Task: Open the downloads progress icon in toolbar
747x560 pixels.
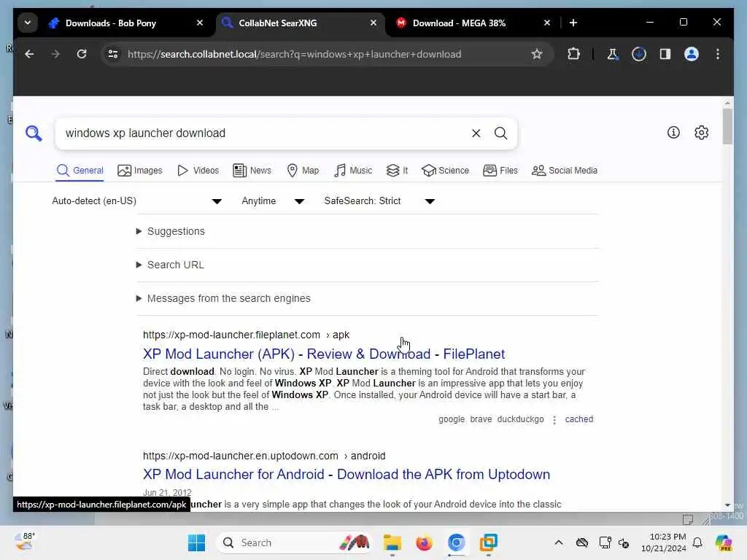Action: pos(639,54)
